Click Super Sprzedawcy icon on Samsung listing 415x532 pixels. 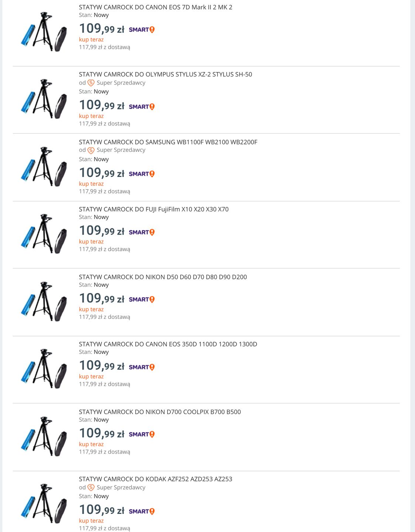coord(91,150)
